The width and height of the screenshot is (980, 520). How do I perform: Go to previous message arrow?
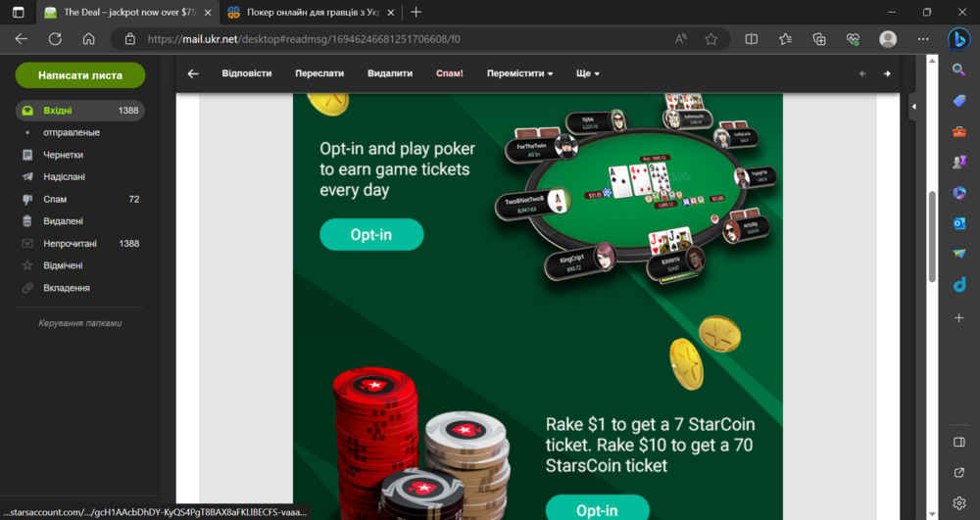tap(862, 73)
